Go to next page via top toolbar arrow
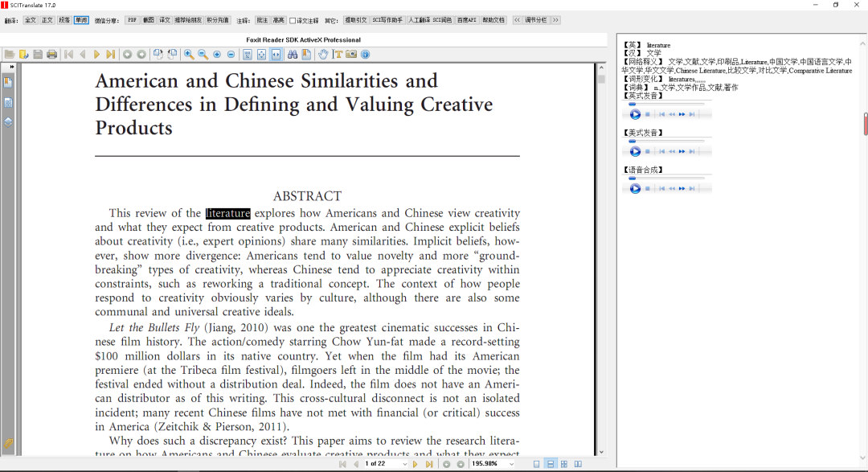Viewport: 868px width, 472px height. [96, 55]
